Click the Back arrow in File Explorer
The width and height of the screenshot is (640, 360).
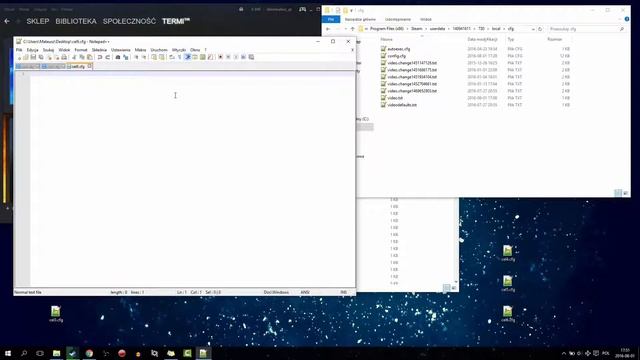click(x=328, y=29)
